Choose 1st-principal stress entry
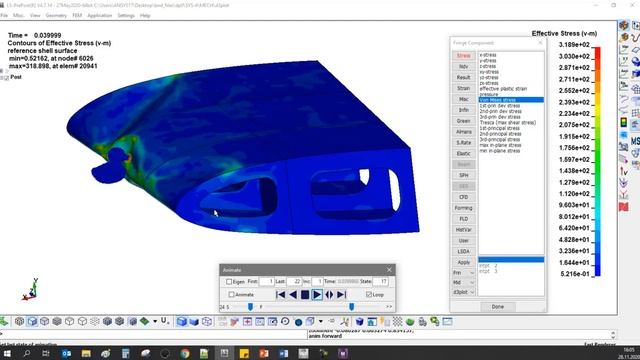Viewport: 640px width, 360px height. point(500,128)
